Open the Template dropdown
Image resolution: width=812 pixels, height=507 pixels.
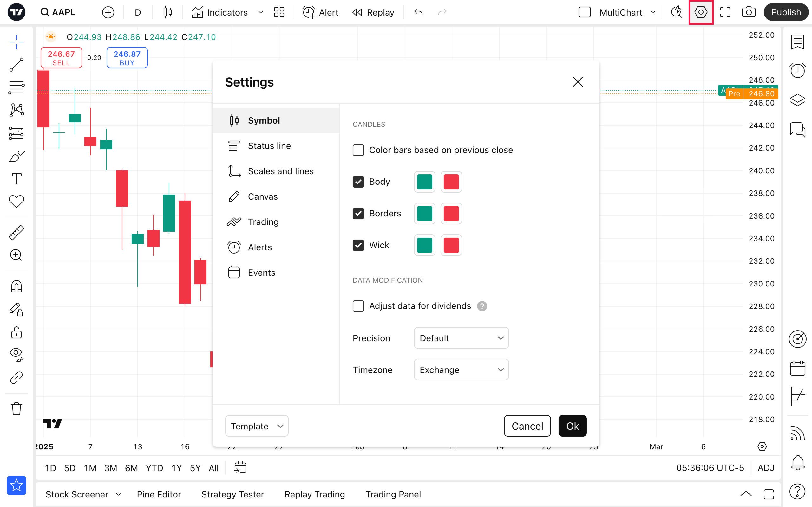257,426
